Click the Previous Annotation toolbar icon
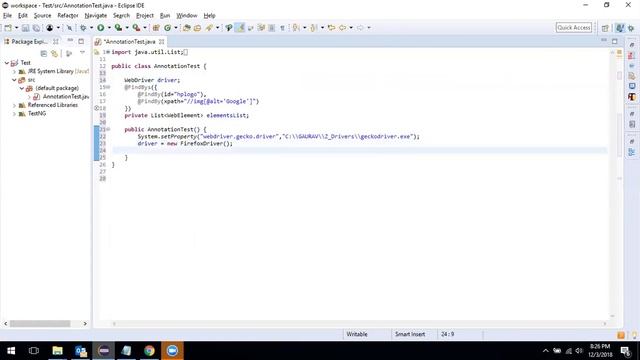The height and width of the screenshot is (360, 640). [x=314, y=28]
